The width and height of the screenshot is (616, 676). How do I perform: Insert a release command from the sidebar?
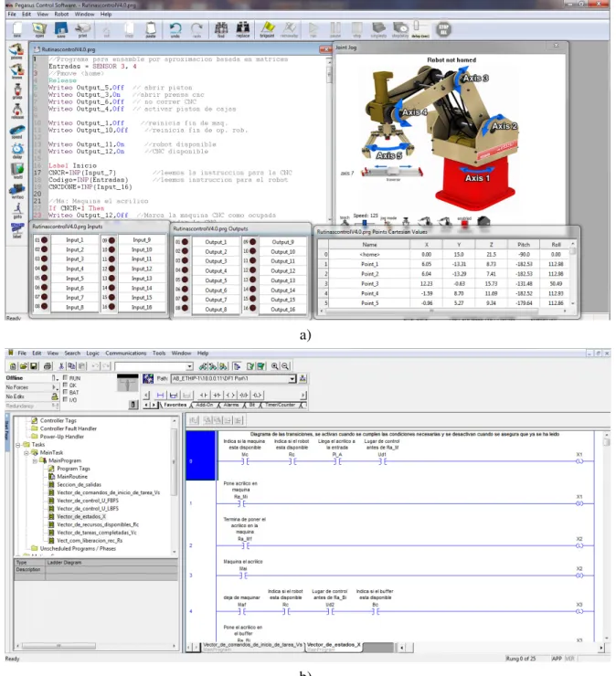(x=17, y=111)
